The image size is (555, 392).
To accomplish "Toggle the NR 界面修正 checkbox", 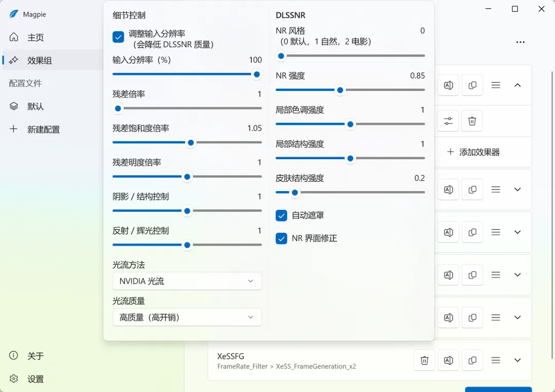I will coord(282,238).
